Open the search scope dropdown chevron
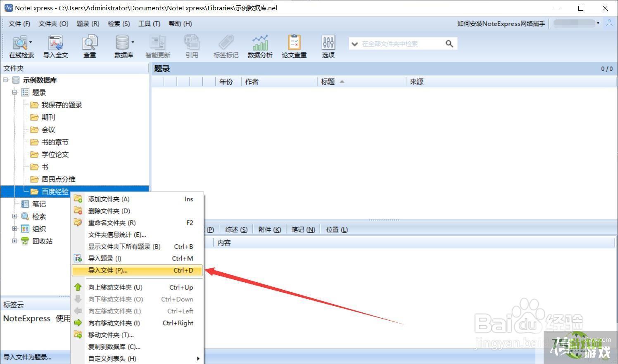 [354, 44]
